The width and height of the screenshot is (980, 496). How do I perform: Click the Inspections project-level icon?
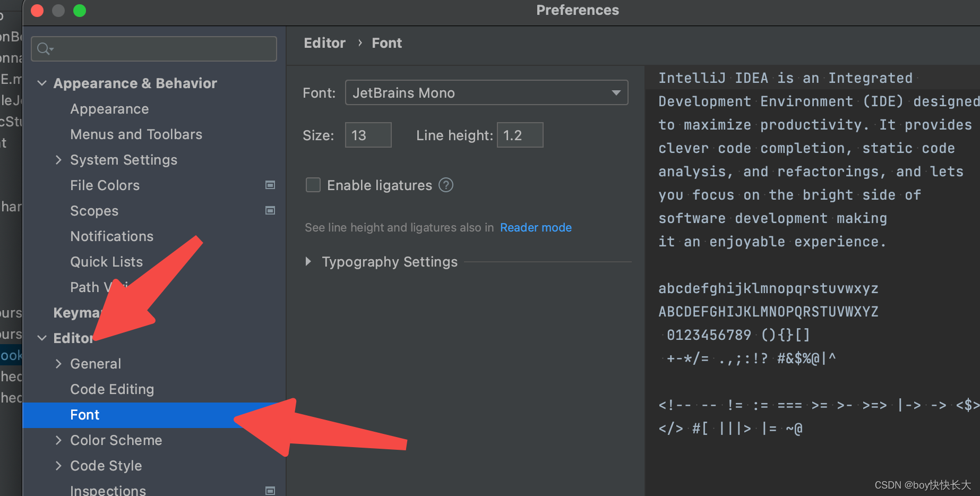[x=270, y=491]
